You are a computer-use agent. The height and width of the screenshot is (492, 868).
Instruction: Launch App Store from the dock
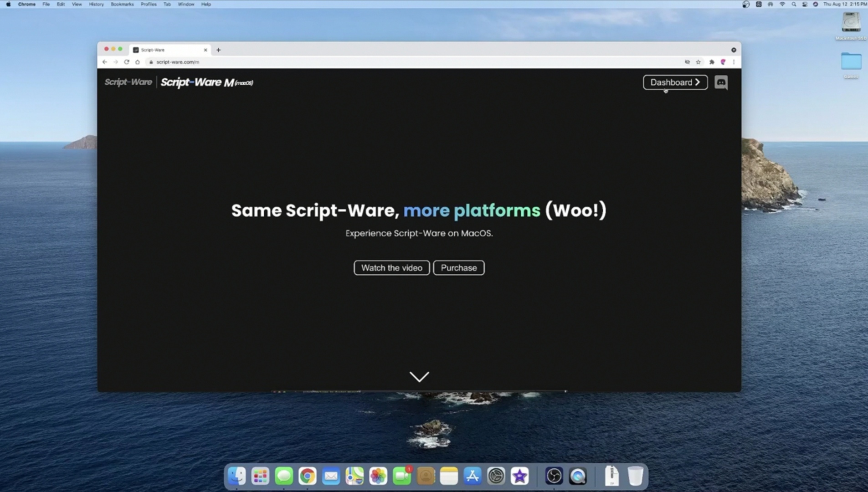(x=473, y=476)
